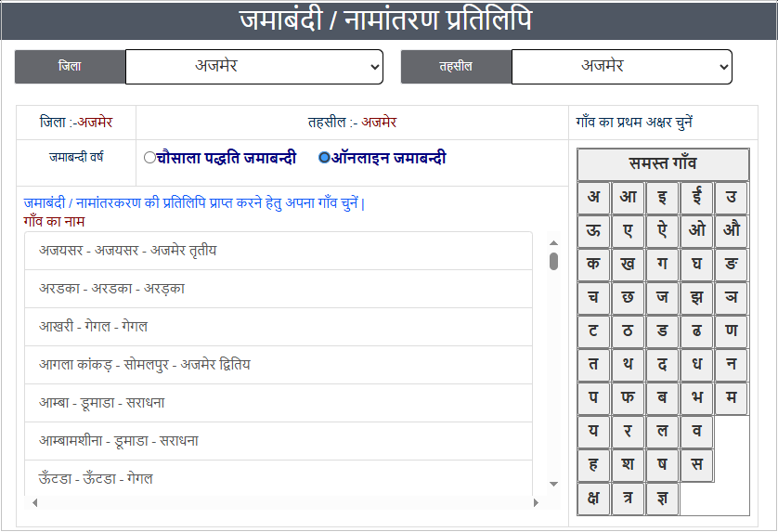Select village आम्बा - डूमाडा - सराधना
Viewport: 778px width, 532px height.
click(279, 403)
